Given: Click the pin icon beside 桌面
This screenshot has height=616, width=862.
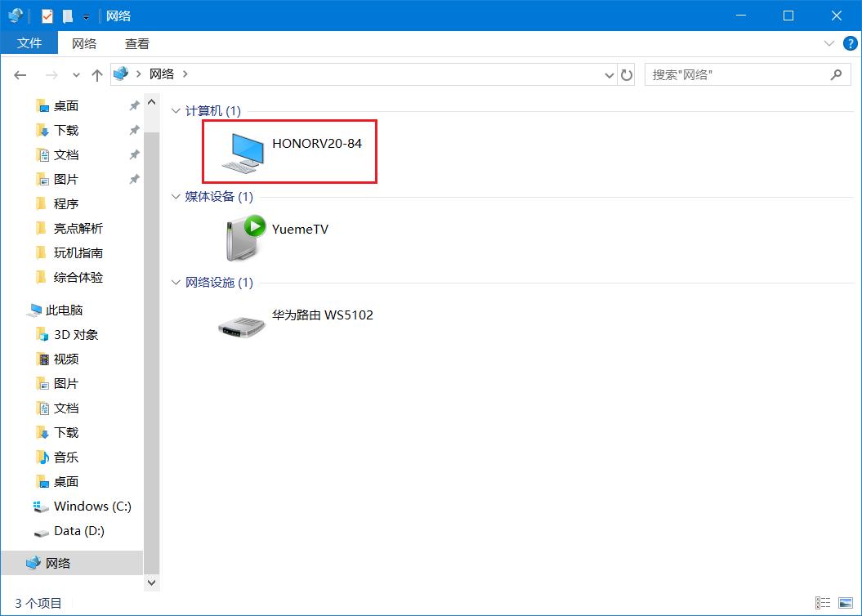Looking at the screenshot, I should tap(134, 105).
